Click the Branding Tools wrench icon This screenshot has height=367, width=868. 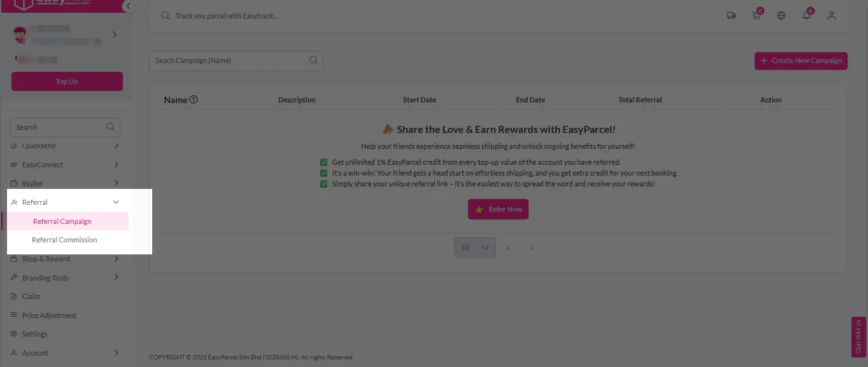click(14, 277)
